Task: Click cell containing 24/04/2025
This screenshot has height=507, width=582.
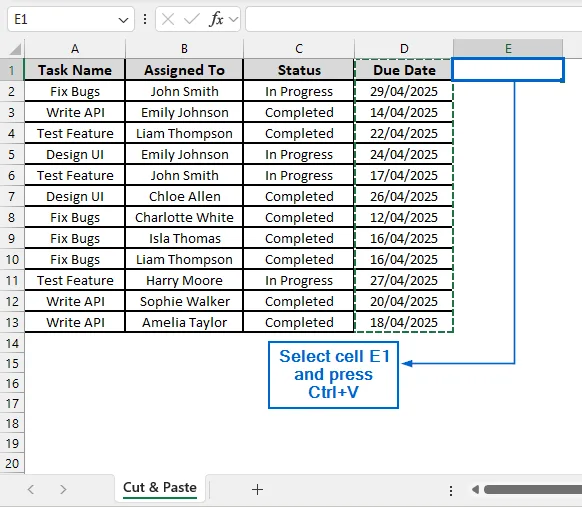Action: pyautogui.click(x=404, y=154)
